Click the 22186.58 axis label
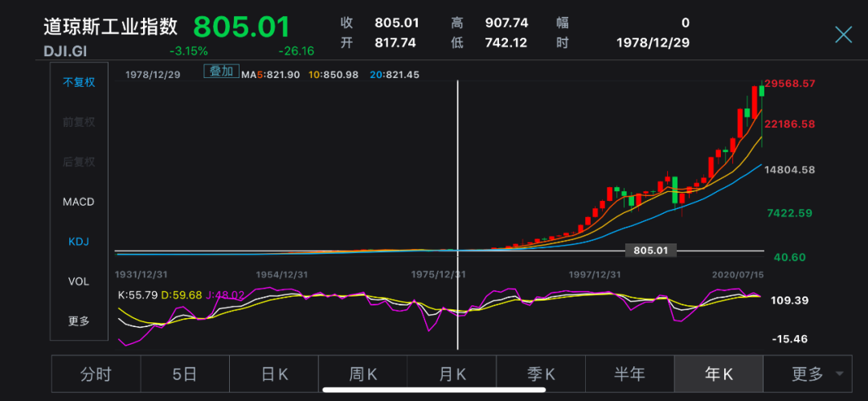Viewport: 868px width, 401px height. coord(789,124)
